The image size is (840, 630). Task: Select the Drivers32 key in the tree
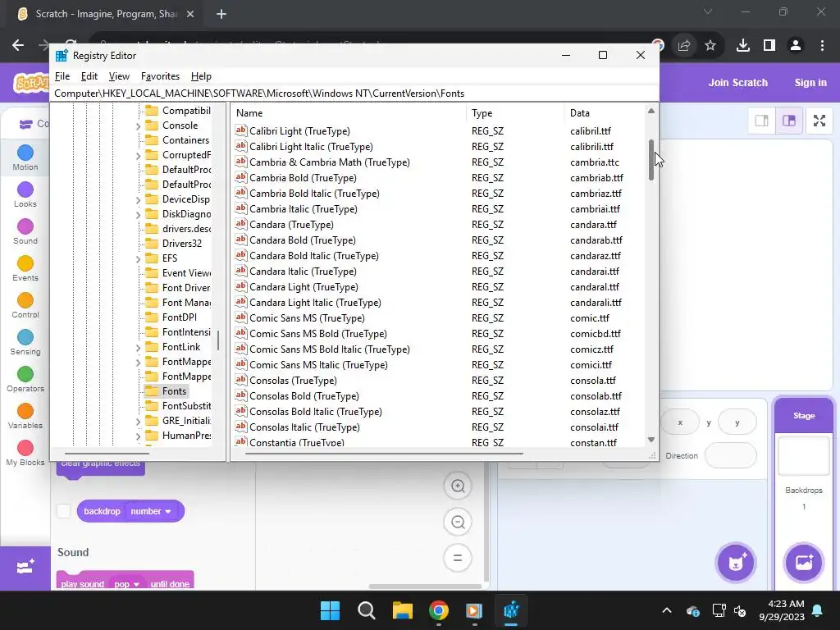coord(181,243)
